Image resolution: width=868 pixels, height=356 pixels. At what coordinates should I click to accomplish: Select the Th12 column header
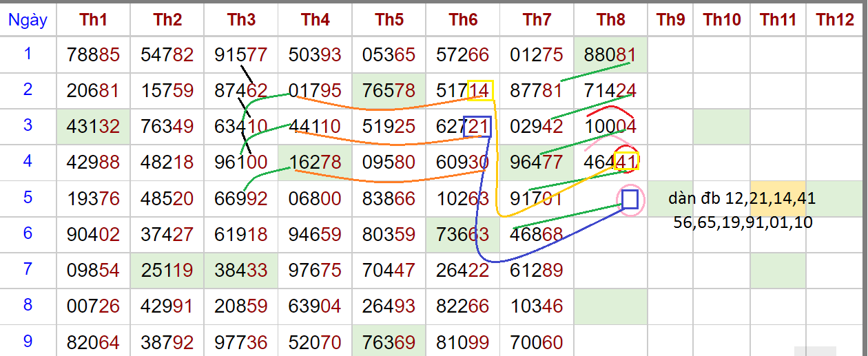click(835, 20)
